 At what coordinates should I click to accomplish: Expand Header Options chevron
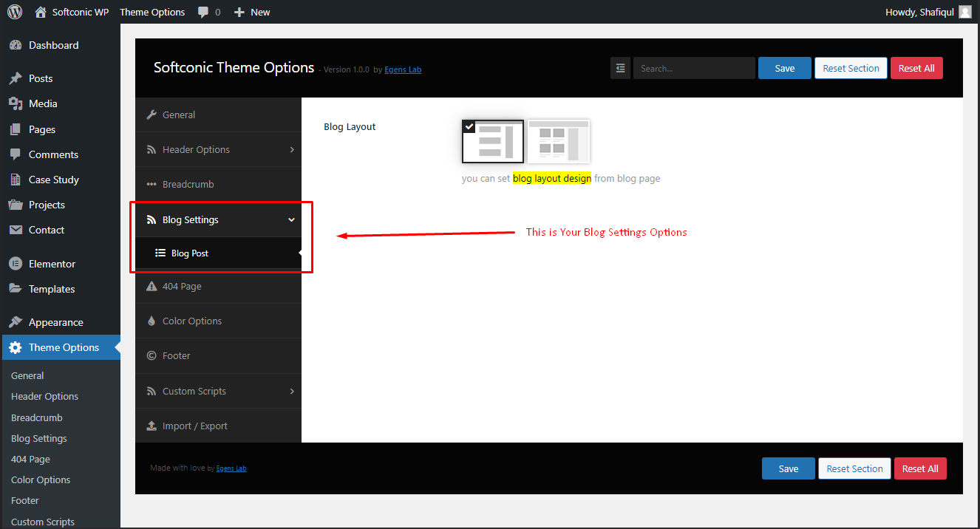click(292, 149)
